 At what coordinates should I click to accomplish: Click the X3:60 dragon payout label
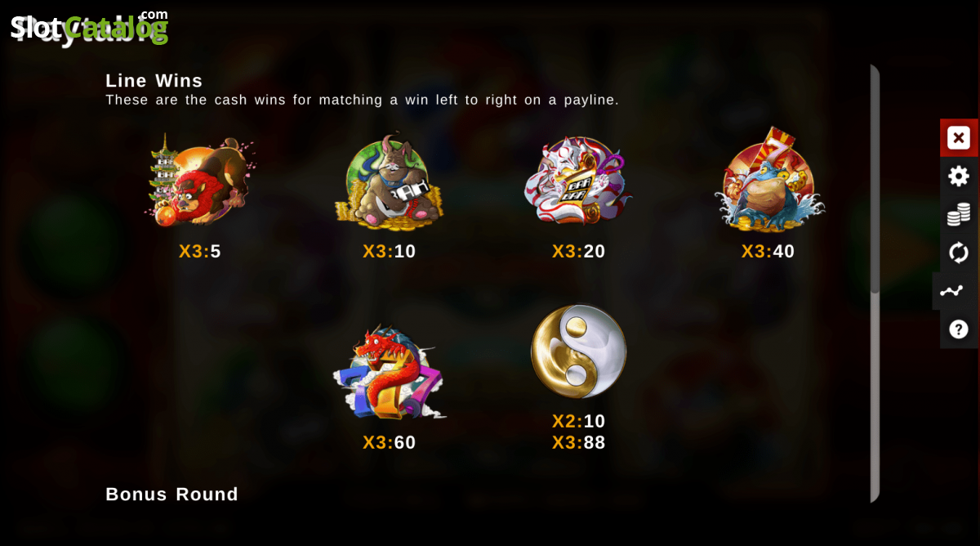[x=390, y=442]
